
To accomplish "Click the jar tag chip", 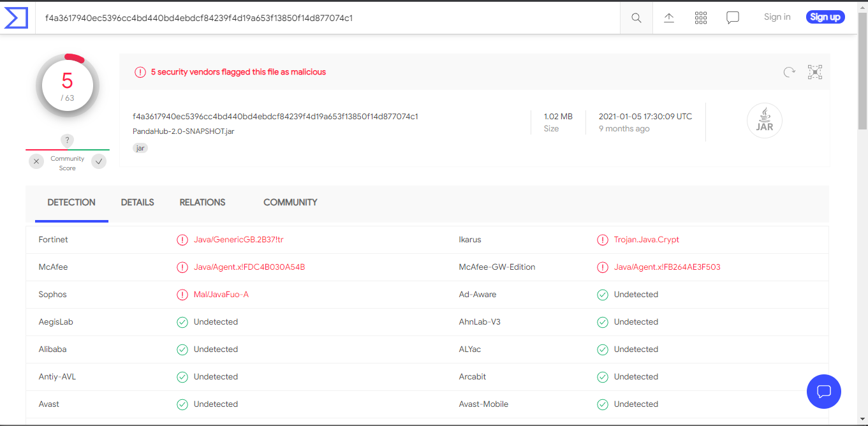I will [x=140, y=148].
